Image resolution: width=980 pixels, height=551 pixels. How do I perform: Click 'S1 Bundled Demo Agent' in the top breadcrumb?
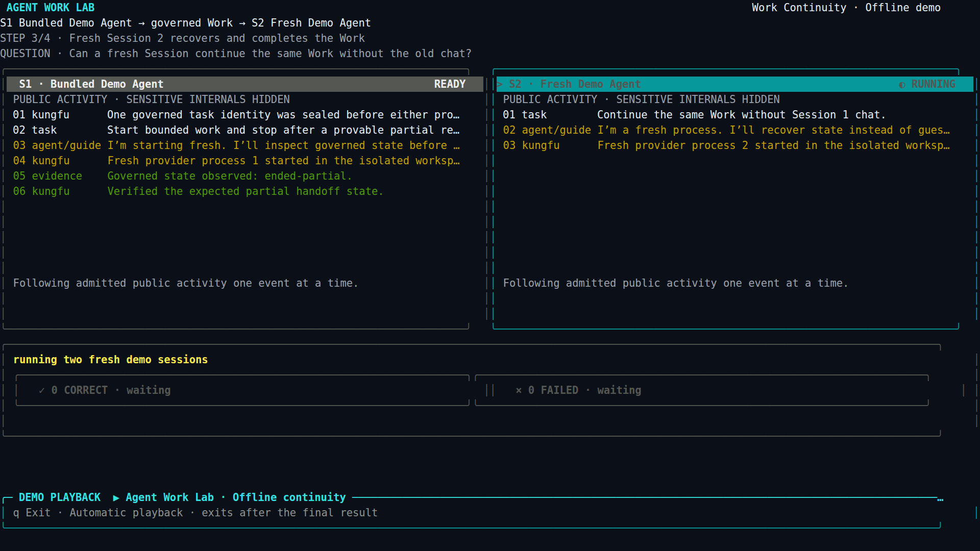66,23
